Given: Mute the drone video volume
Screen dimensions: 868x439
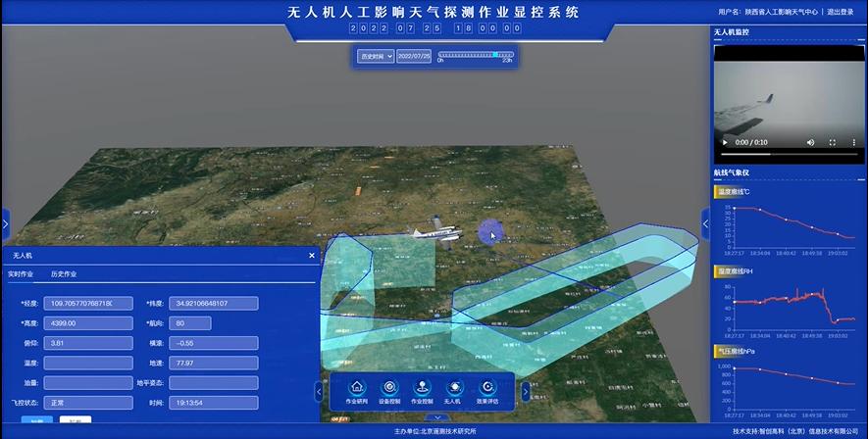Looking at the screenshot, I should [x=810, y=142].
